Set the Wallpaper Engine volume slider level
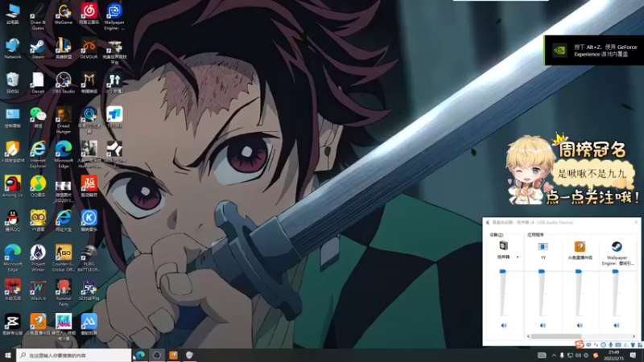 [x=615, y=272]
